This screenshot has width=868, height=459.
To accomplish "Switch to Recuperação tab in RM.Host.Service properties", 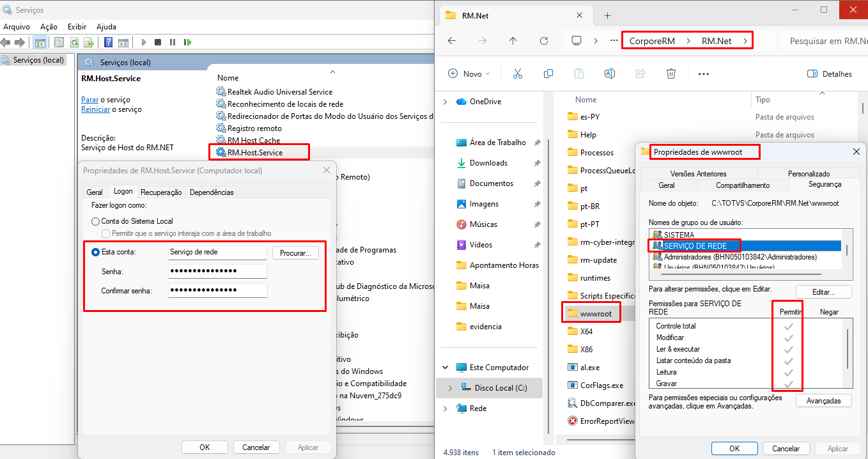I will click(x=161, y=192).
